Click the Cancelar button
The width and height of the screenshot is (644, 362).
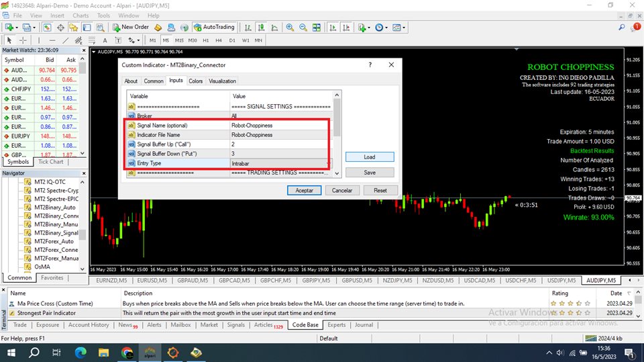click(342, 191)
